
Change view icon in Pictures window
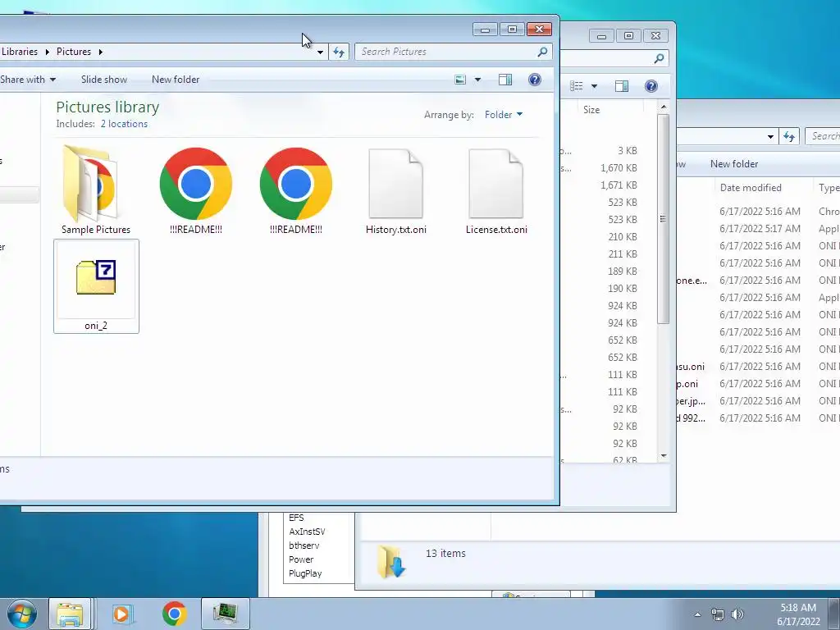click(460, 80)
